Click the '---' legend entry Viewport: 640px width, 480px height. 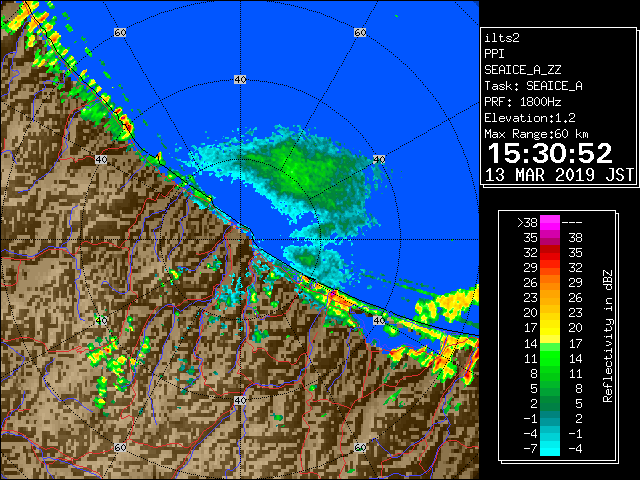pos(572,223)
